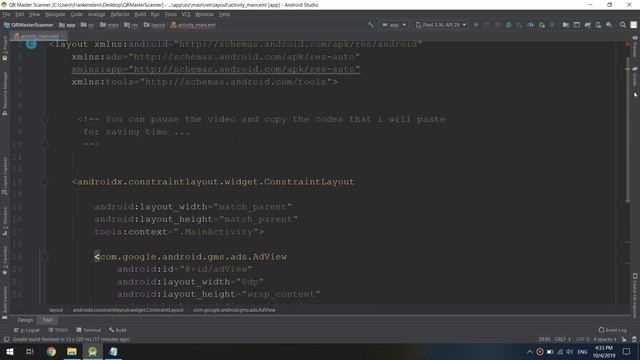This screenshot has width=640, height=360.
Task: Click the Apply Code Changes icon
Action: [498, 25]
